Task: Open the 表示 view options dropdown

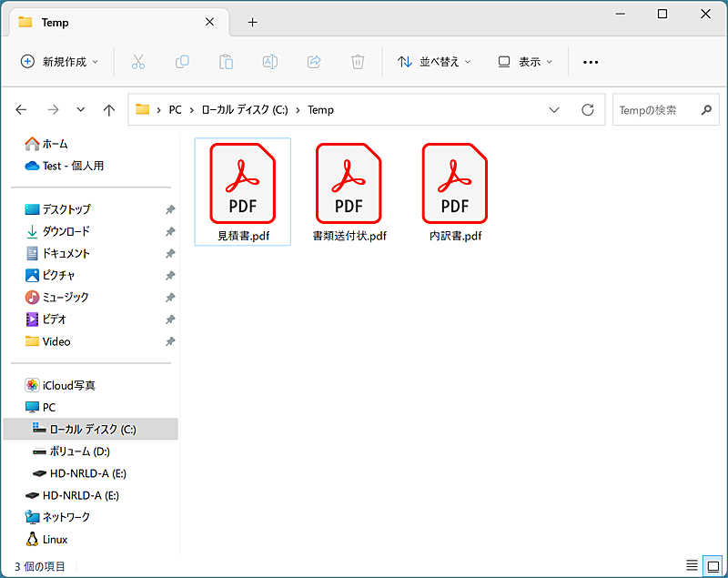Action: 523,62
